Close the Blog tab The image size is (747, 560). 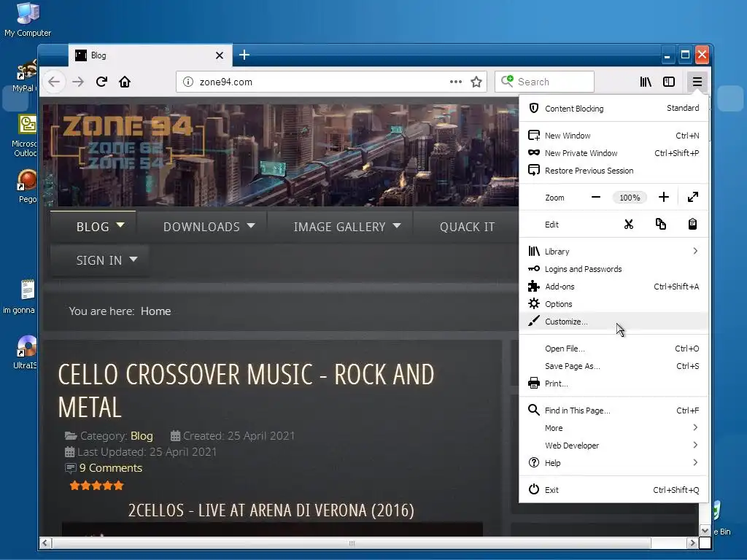(x=220, y=55)
